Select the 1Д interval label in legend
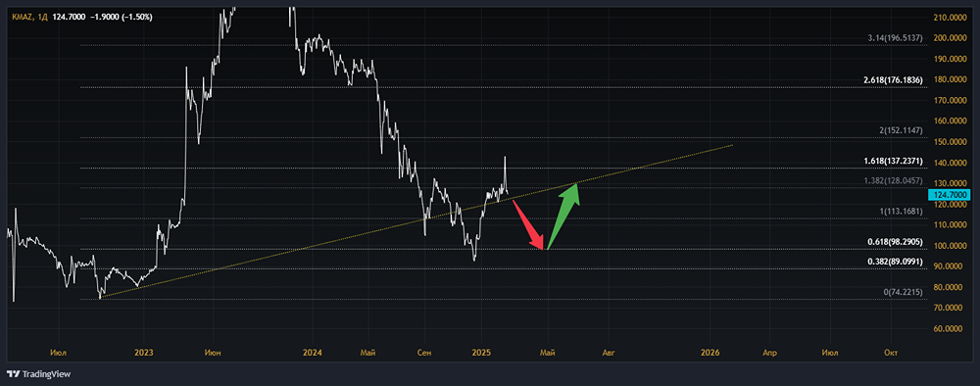 42,17
